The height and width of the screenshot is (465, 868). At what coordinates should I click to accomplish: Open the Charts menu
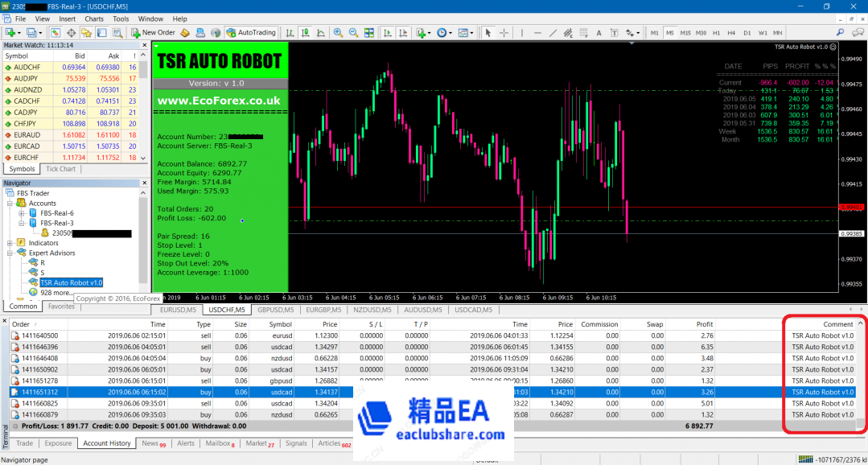94,19
